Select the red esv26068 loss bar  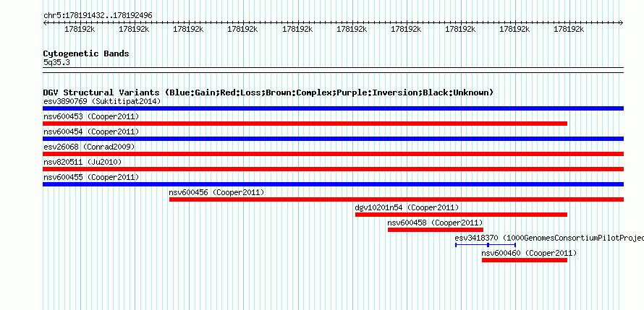coord(333,154)
